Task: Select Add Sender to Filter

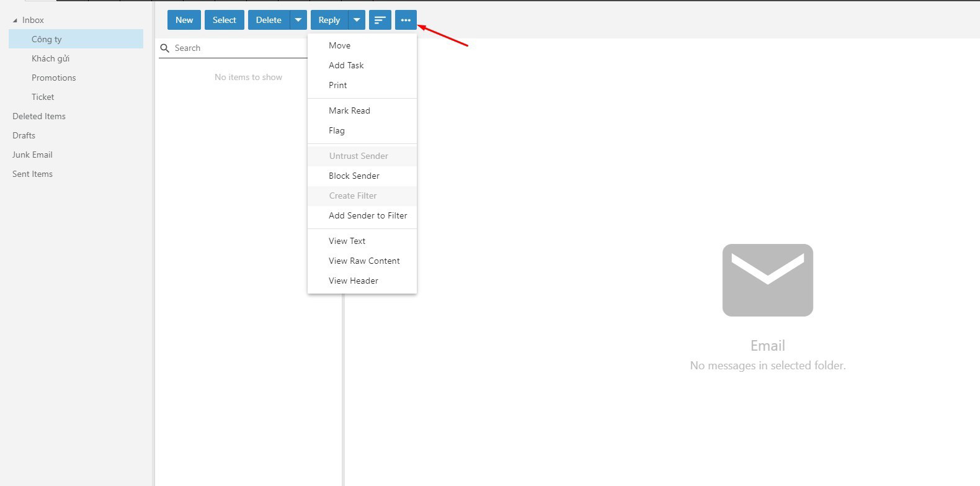Action: (368, 215)
